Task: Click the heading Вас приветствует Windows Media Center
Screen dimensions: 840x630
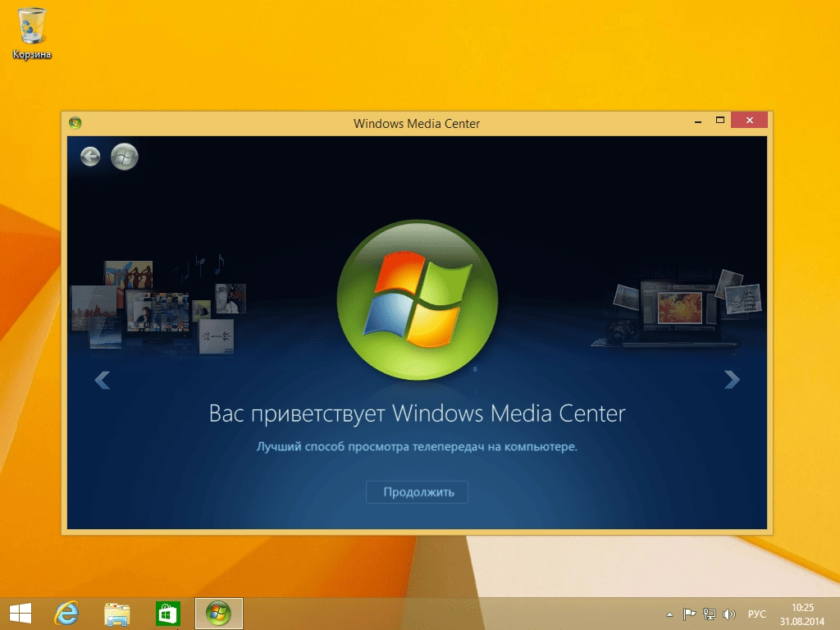Action: click(x=417, y=413)
